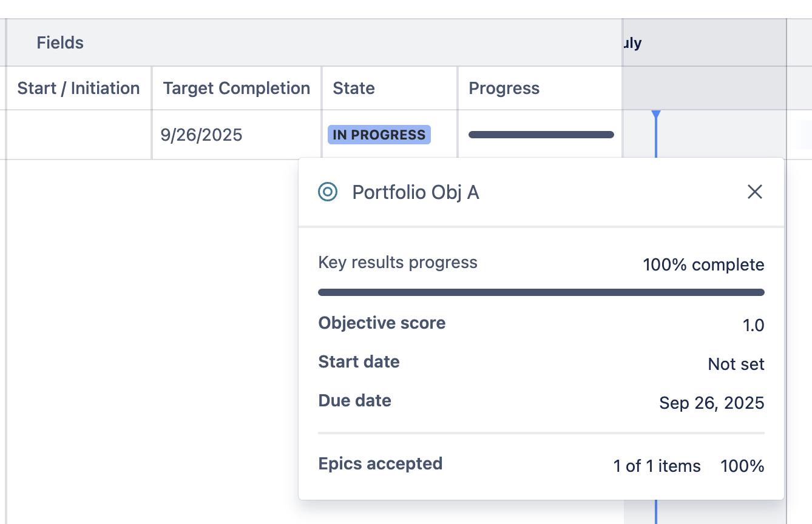Click the IN PROGRESS state badge
Viewport: 812px width, 524px height.
379,135
